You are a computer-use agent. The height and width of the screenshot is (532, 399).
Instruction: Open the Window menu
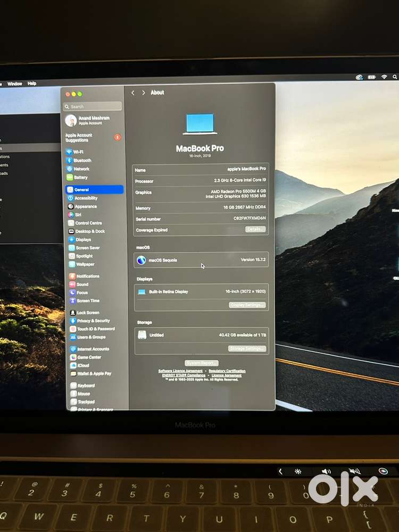tap(15, 84)
